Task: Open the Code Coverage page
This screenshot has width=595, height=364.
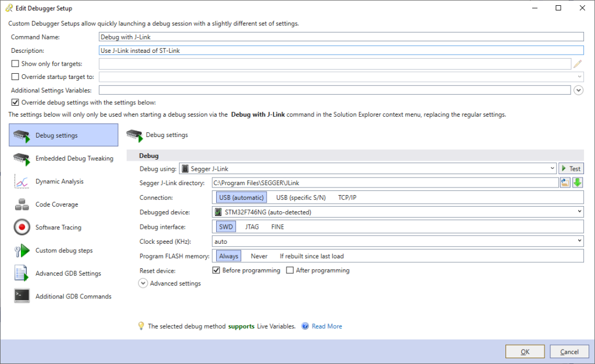Action: [63, 204]
